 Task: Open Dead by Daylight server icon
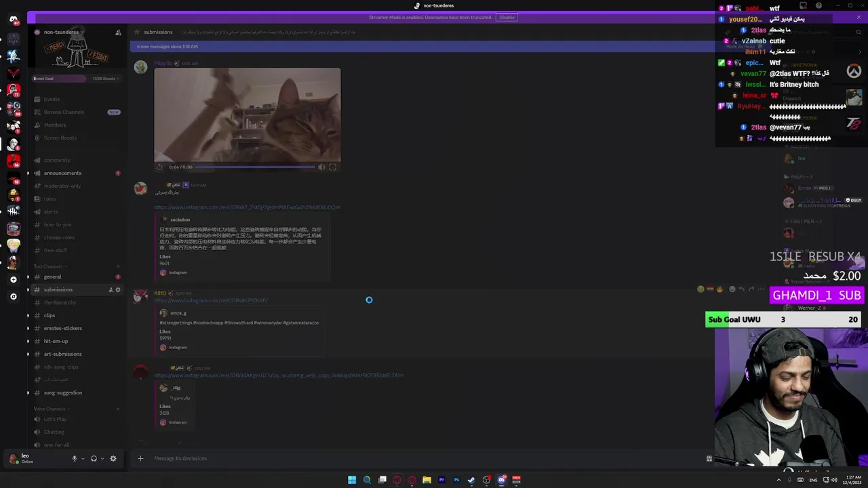click(14, 211)
